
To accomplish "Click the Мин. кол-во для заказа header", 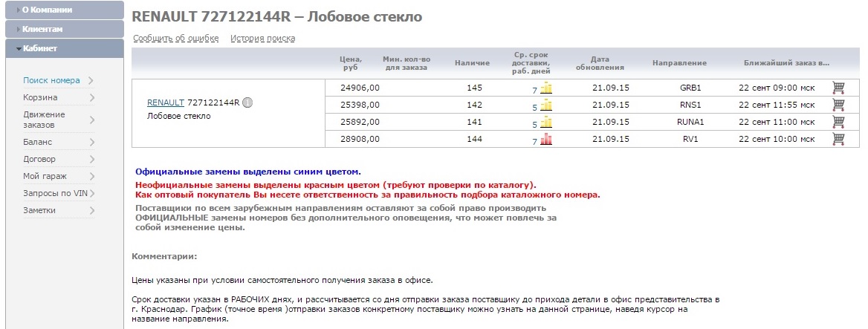I will click(x=407, y=63).
